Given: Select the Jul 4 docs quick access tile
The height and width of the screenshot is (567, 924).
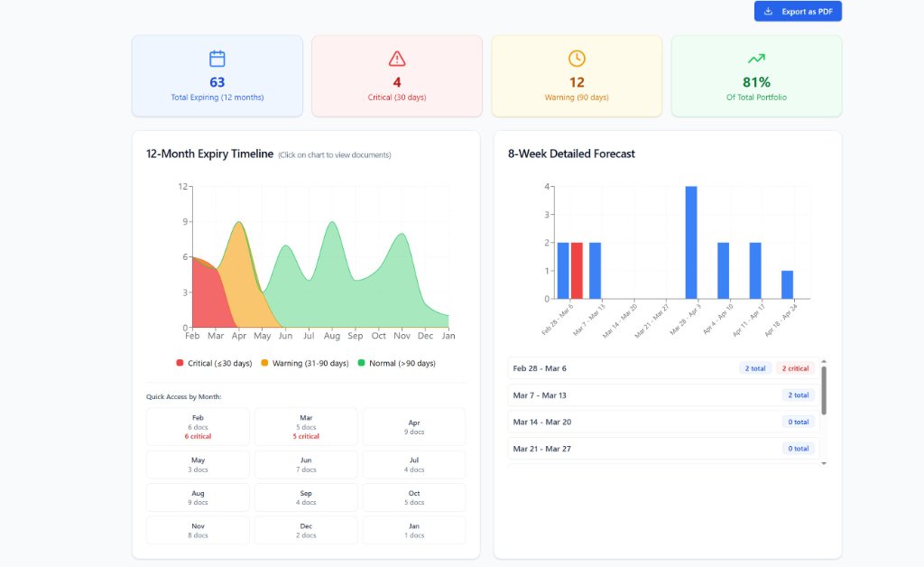Looking at the screenshot, I should pyautogui.click(x=414, y=464).
